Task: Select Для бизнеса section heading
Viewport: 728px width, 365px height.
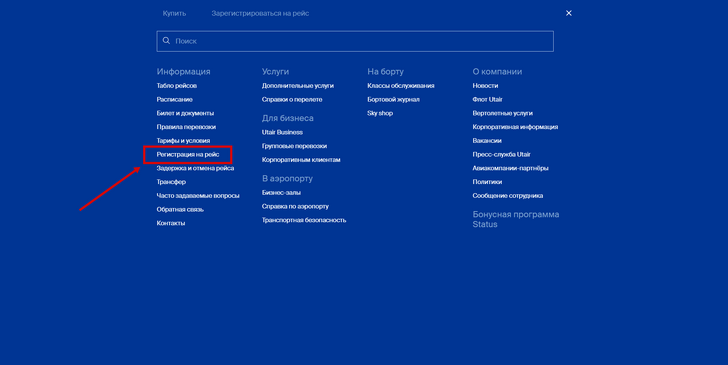Action: (x=288, y=118)
